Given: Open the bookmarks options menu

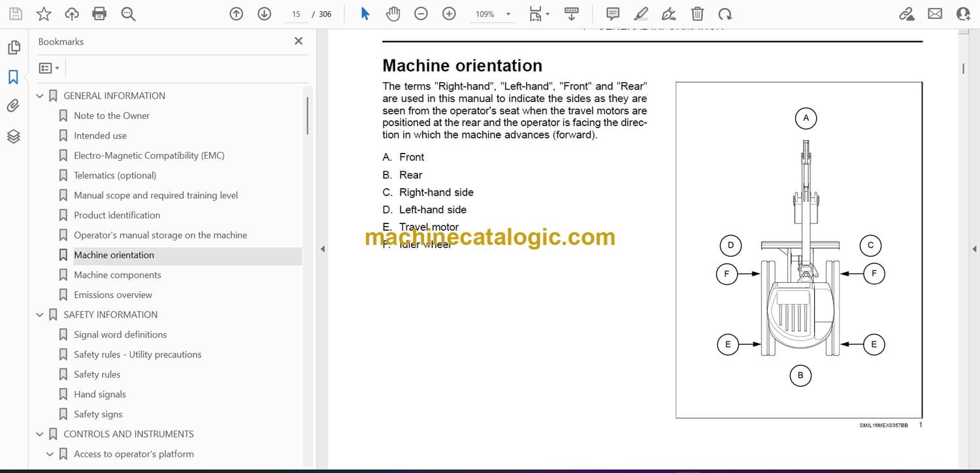Looking at the screenshot, I should 49,68.
